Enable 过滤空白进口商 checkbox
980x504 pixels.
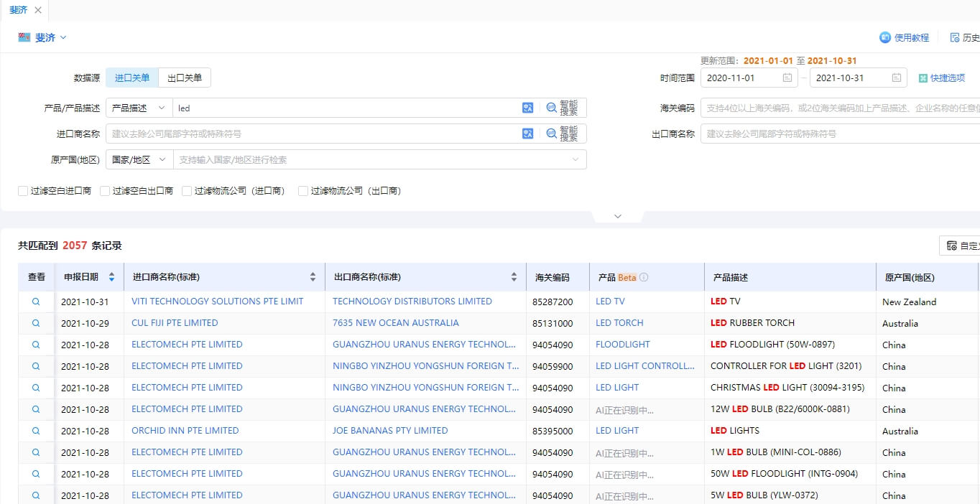(23, 191)
